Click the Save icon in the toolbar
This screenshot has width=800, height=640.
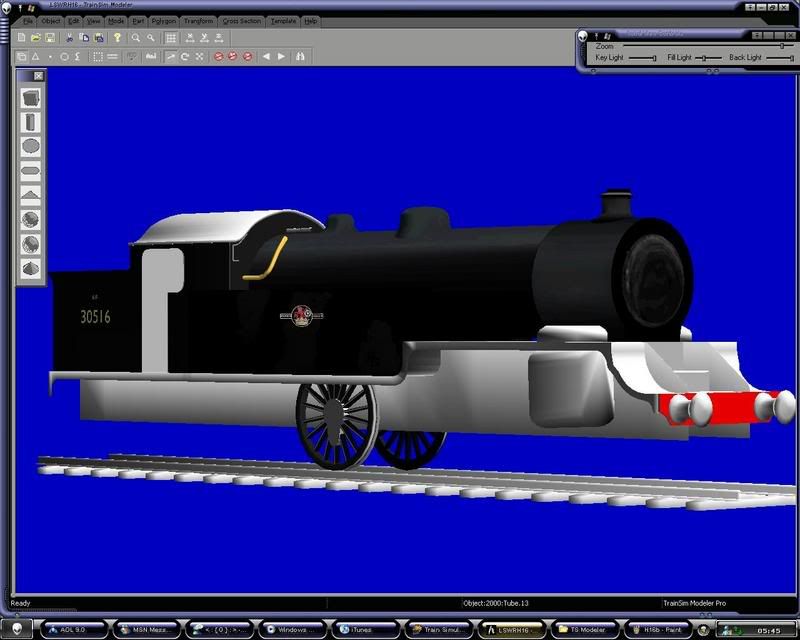click(x=50, y=38)
